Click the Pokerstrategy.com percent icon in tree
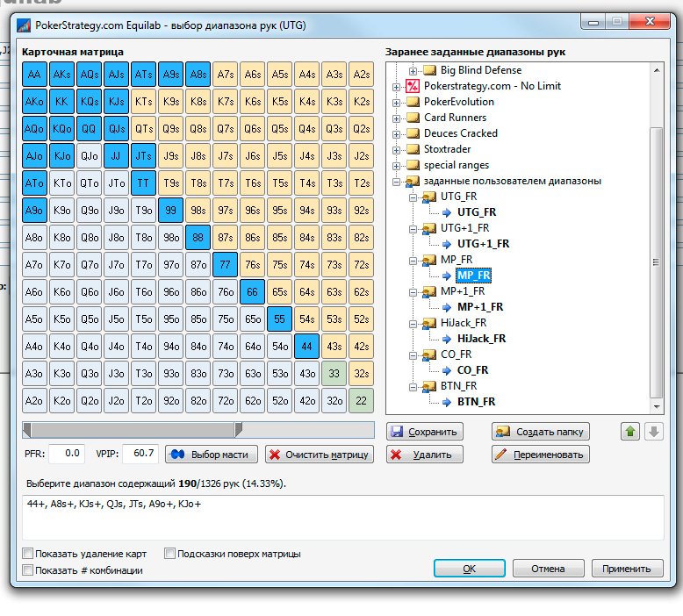 tap(412, 86)
